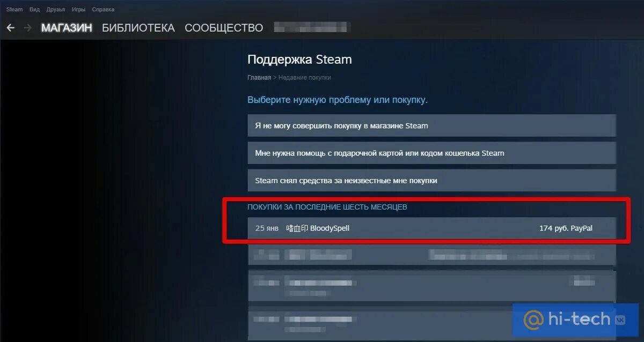Open the Друзья menu
644x342 pixels.
pos(56,10)
